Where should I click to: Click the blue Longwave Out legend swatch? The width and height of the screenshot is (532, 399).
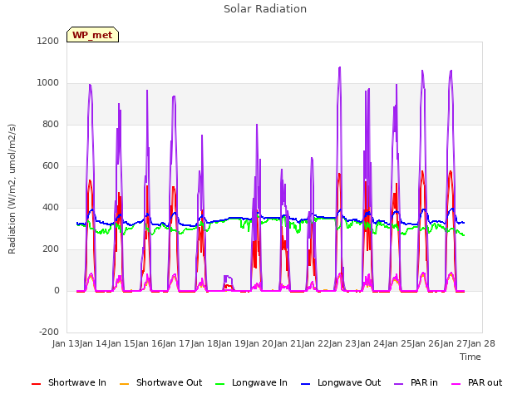coord(306,384)
